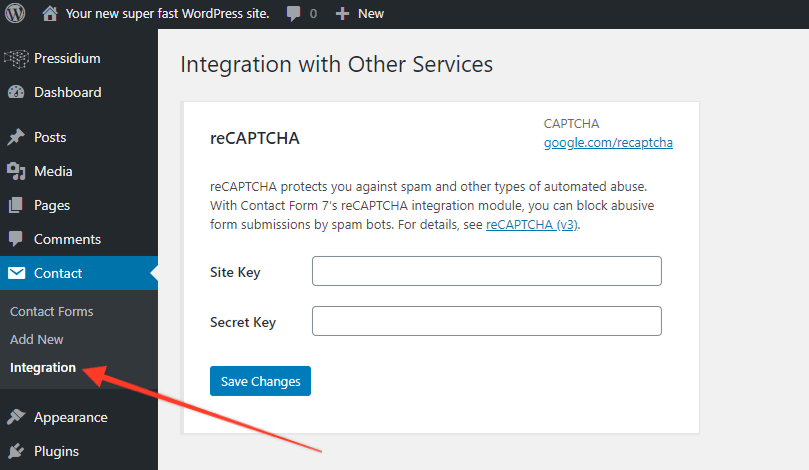Click the Contact envelope icon

[x=17, y=273]
